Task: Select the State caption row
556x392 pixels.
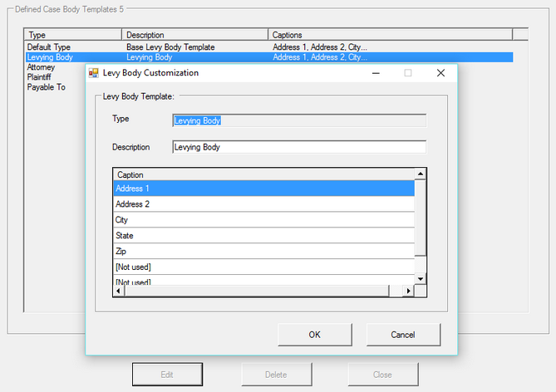Action: [x=263, y=235]
